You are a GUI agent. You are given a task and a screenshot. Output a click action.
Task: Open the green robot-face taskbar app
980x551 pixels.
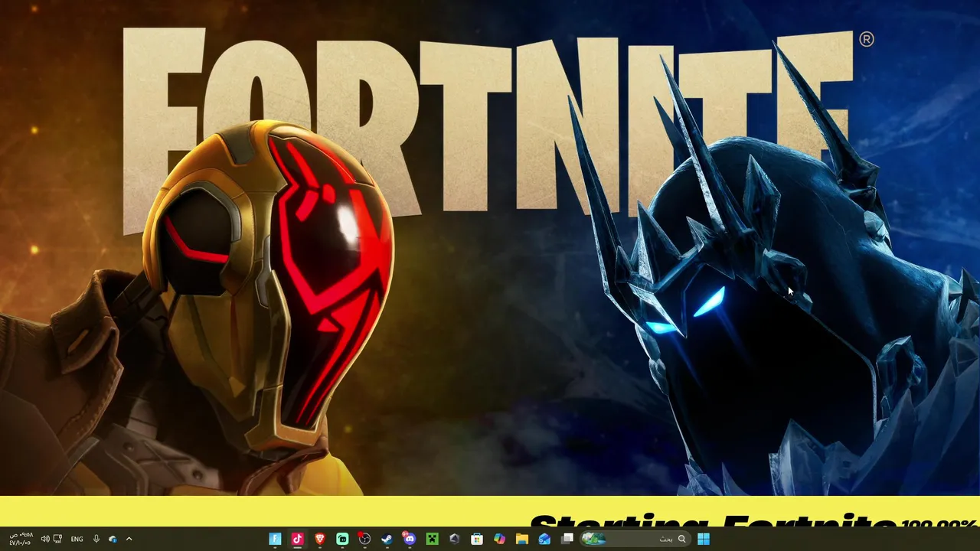click(x=342, y=539)
